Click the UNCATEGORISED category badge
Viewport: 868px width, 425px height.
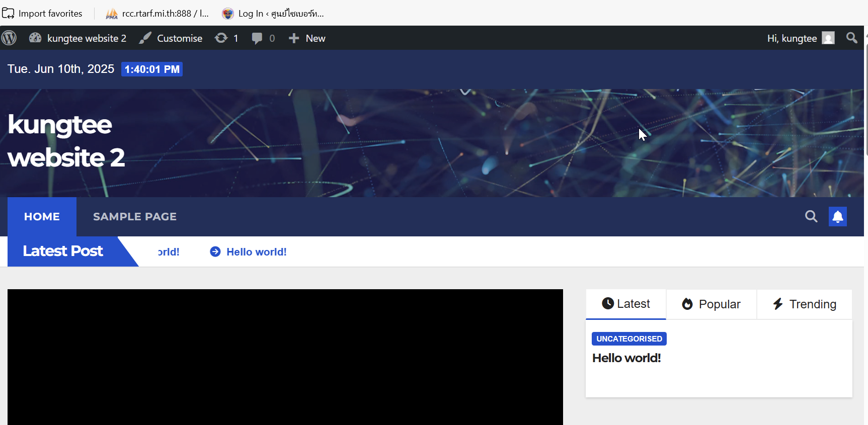pyautogui.click(x=629, y=339)
